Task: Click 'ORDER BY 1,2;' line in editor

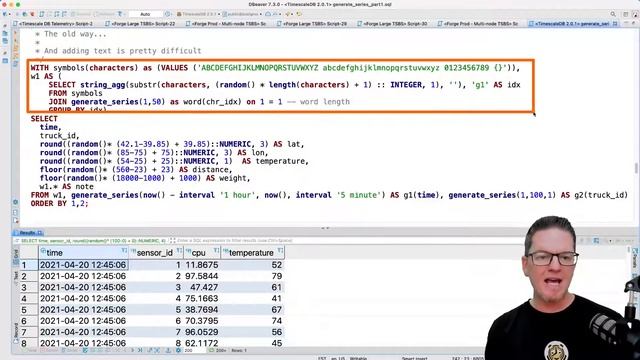Action: point(60,204)
